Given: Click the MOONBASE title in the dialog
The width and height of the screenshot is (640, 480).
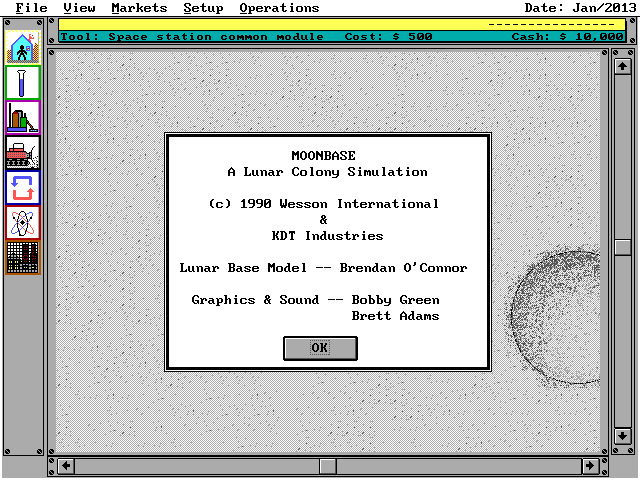Looking at the screenshot, I should coord(323,156).
